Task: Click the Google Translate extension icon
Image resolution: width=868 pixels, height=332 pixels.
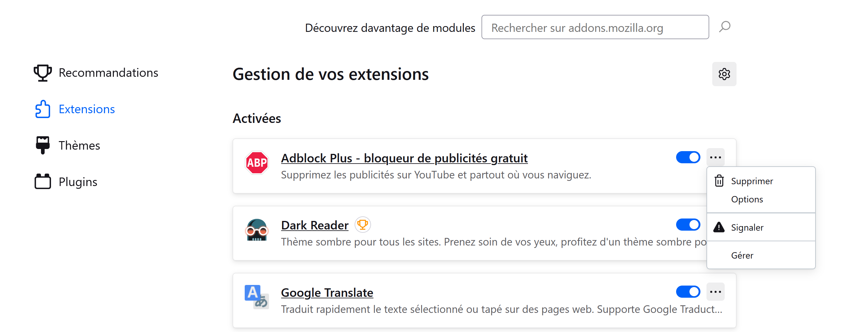Action: (257, 296)
